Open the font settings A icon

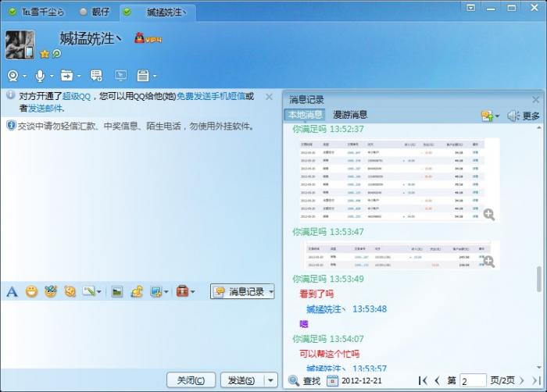[12, 291]
